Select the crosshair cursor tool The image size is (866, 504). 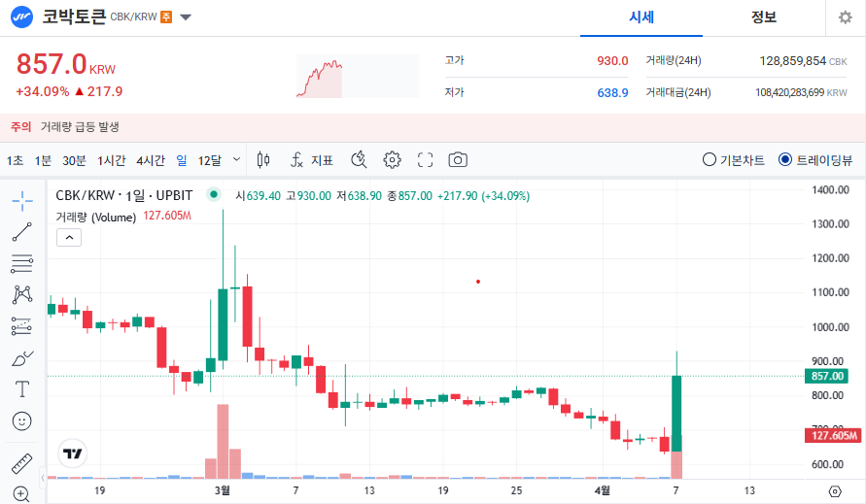22,201
